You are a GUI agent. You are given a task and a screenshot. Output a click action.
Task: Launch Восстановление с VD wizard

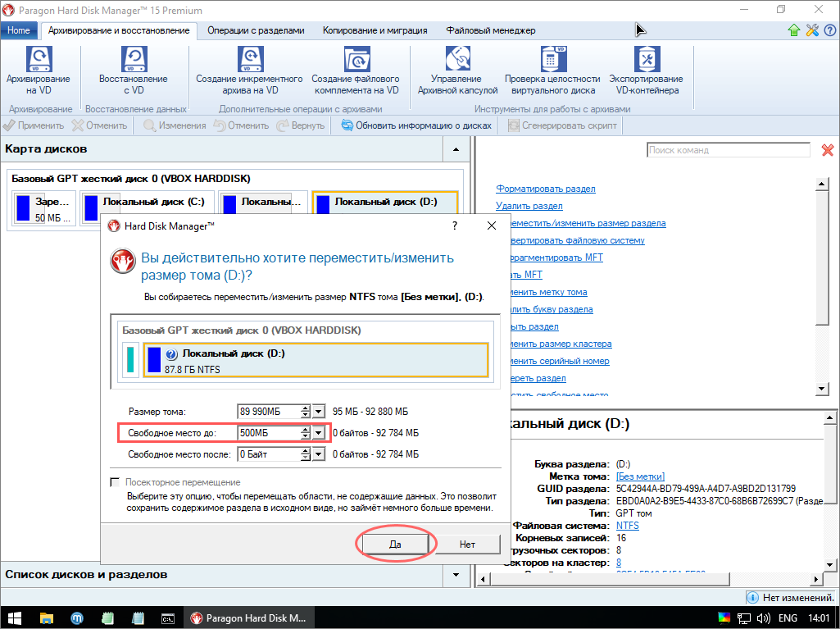[134, 71]
